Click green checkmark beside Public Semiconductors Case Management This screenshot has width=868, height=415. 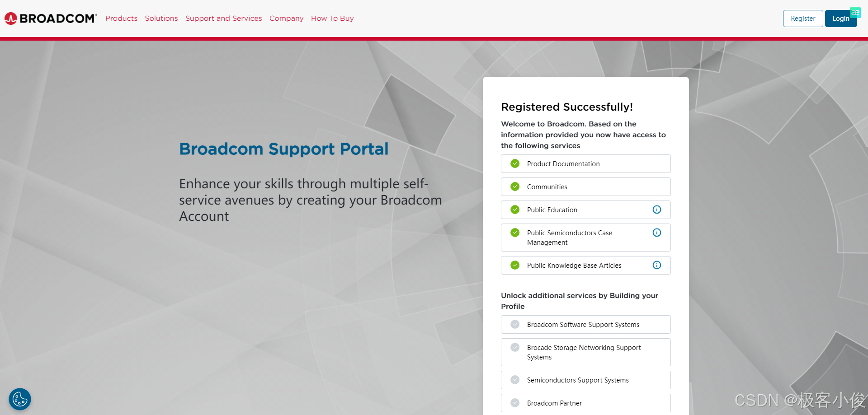tap(515, 233)
